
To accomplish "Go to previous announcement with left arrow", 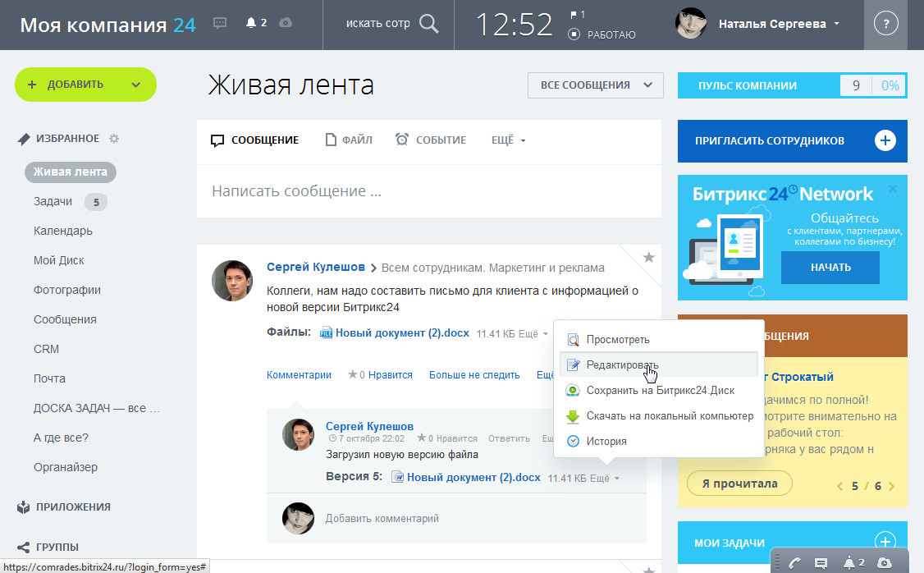I will 839,486.
